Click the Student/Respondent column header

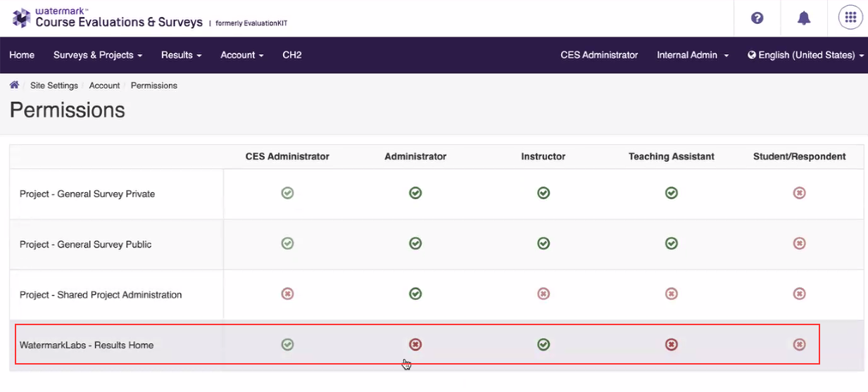click(800, 156)
